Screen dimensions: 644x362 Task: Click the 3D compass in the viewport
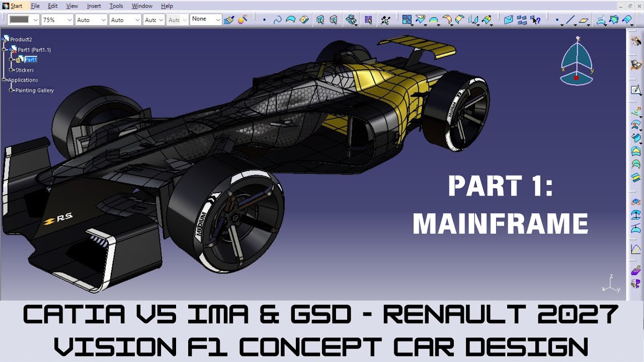point(577,61)
